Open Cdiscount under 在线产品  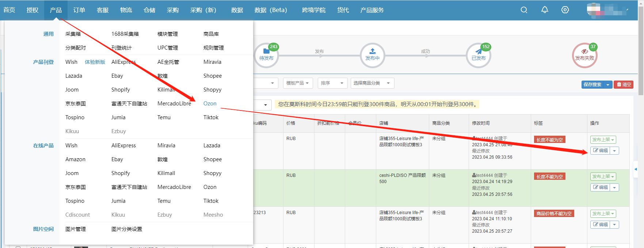77,215
